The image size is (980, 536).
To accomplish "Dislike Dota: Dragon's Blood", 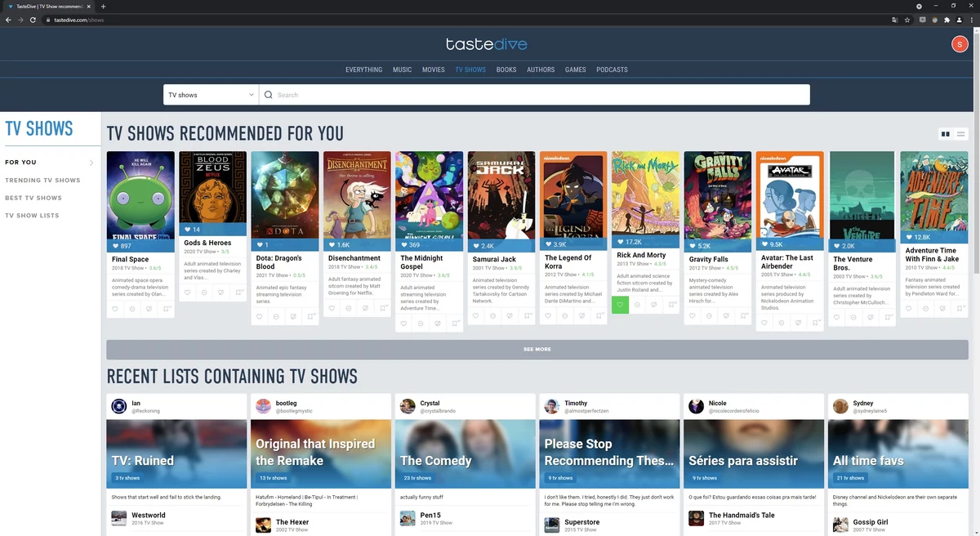I will (x=293, y=316).
